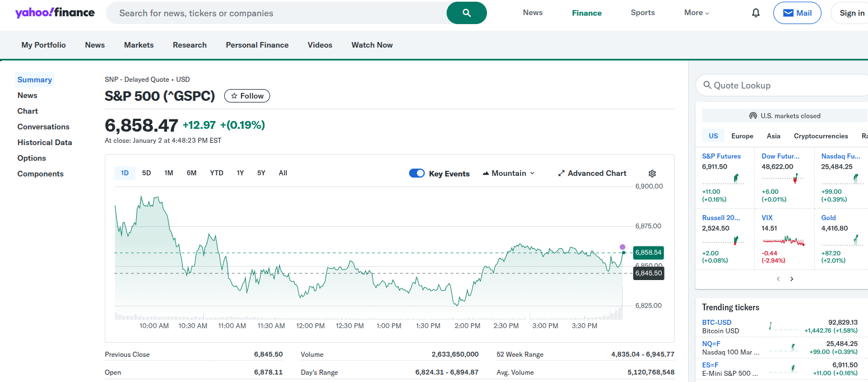The width and height of the screenshot is (868, 382).
Task: Open the BTC-USD trending ticker link
Action: pos(717,323)
